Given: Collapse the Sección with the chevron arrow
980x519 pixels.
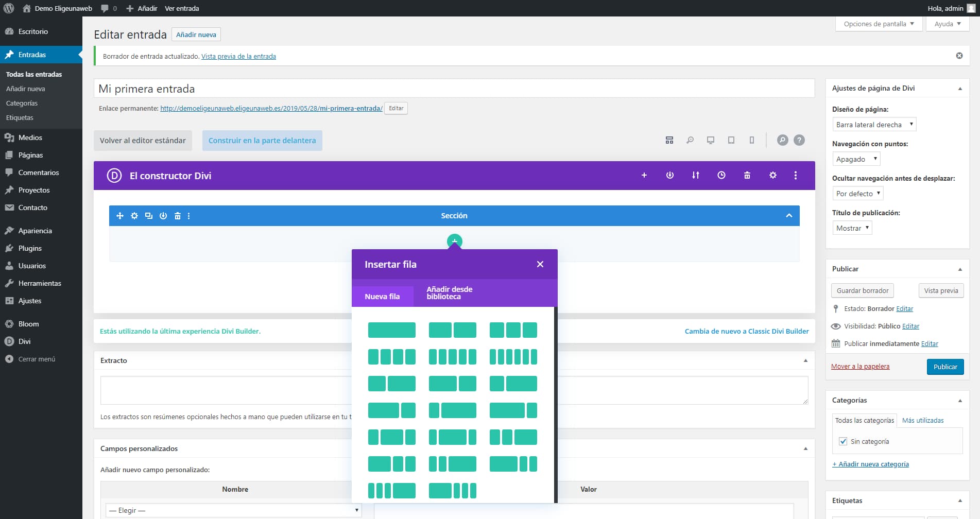Looking at the screenshot, I should [788, 216].
